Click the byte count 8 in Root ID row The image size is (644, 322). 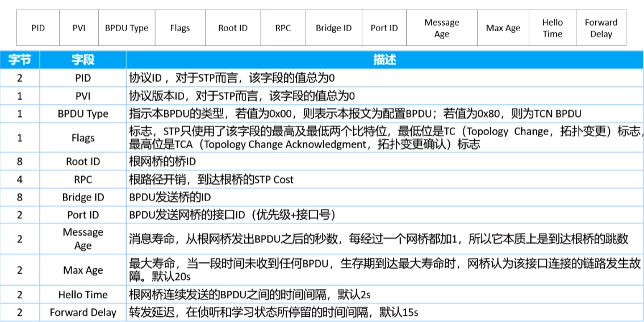[20, 161]
